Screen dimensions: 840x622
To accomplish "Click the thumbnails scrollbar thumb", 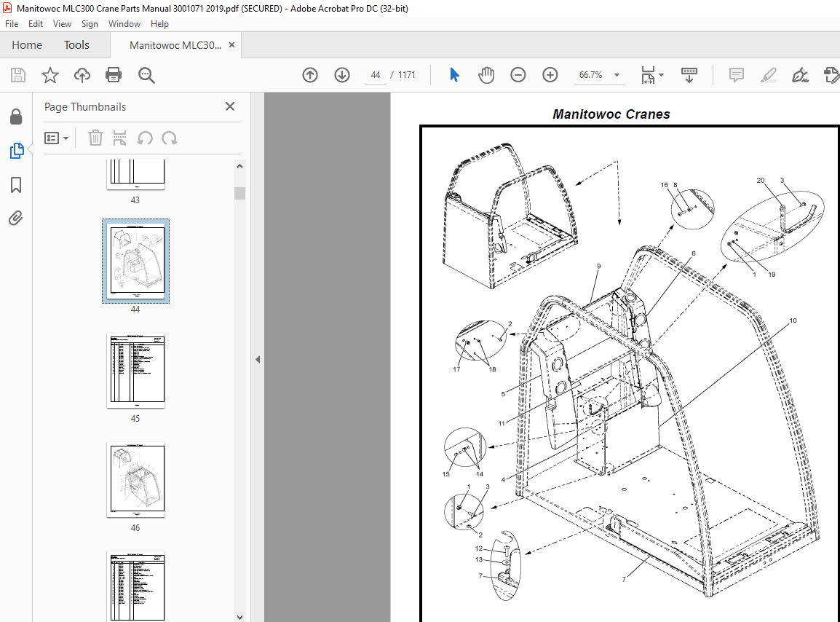I will click(240, 193).
